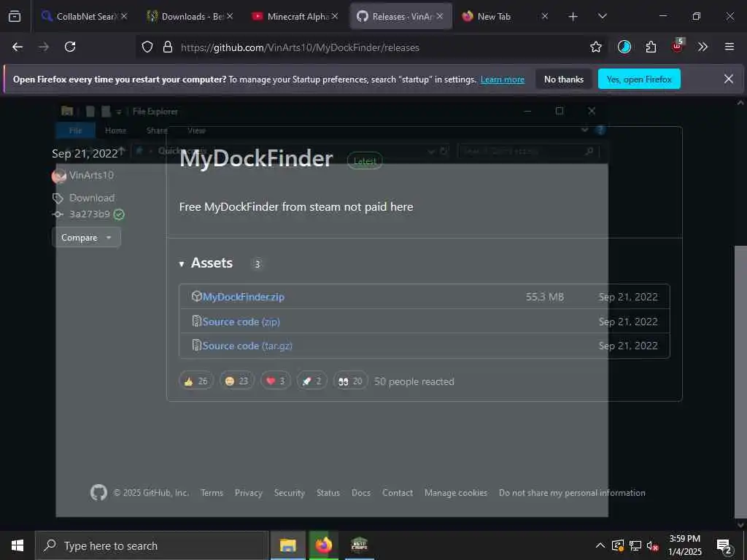Dismiss the startup notification bar
Image resolution: width=747 pixels, height=560 pixels.
click(729, 79)
